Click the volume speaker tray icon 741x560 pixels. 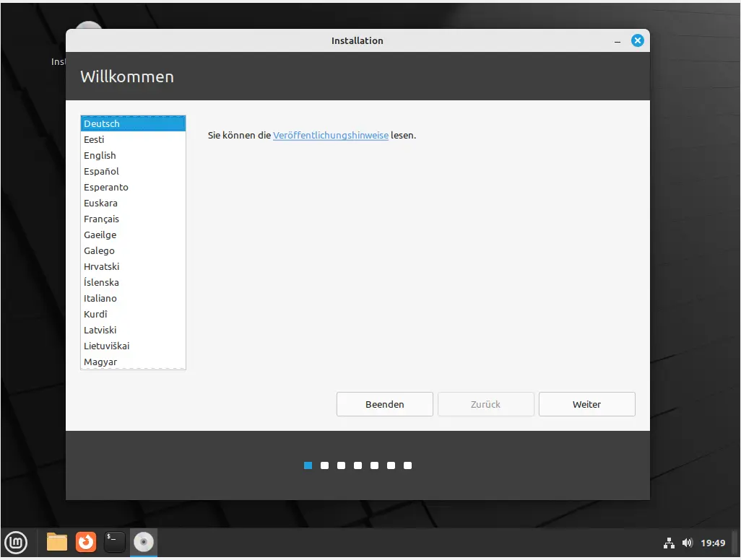click(x=687, y=543)
